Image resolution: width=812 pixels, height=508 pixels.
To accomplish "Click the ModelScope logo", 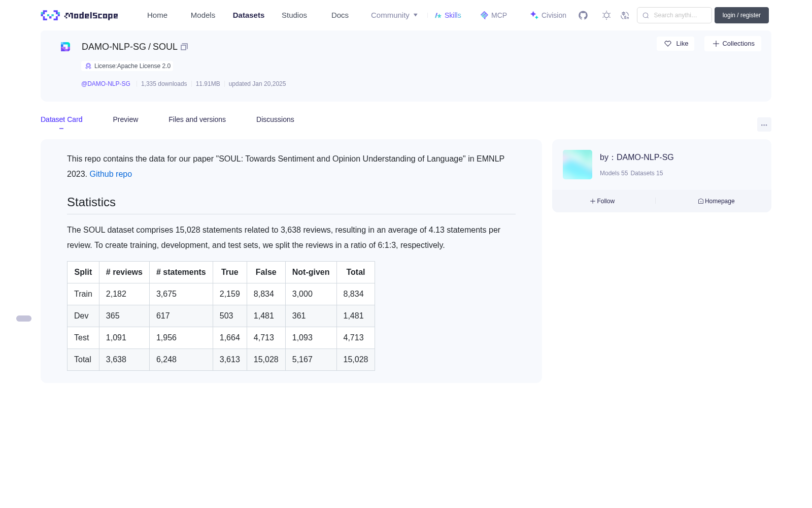I will click(x=80, y=15).
